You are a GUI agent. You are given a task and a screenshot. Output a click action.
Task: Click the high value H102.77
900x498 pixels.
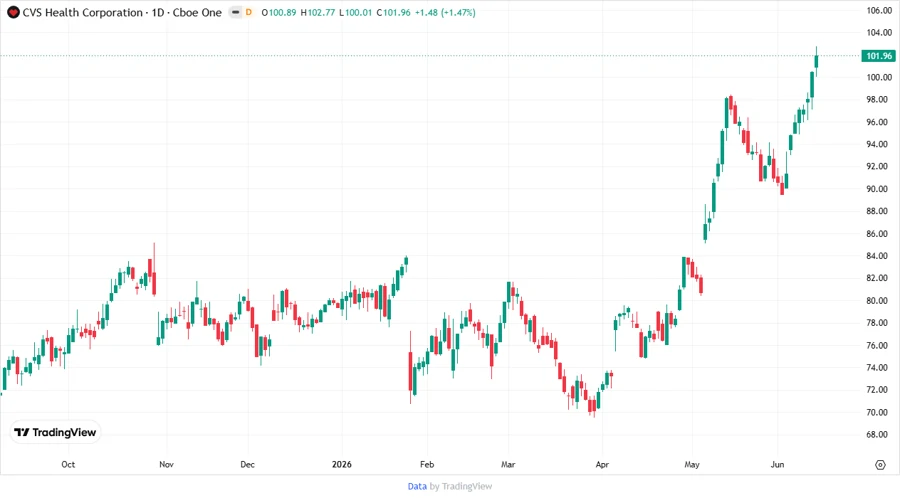click(318, 13)
